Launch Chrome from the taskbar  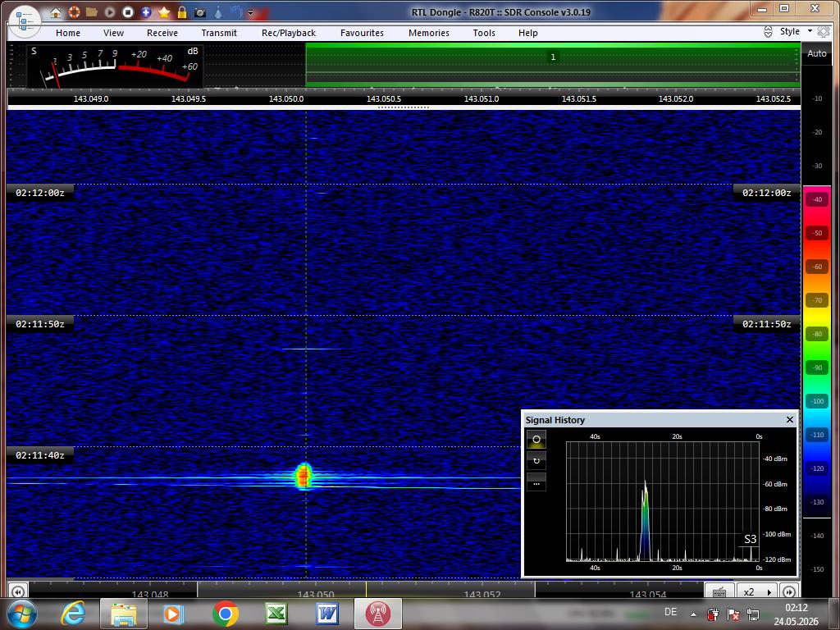(226, 614)
